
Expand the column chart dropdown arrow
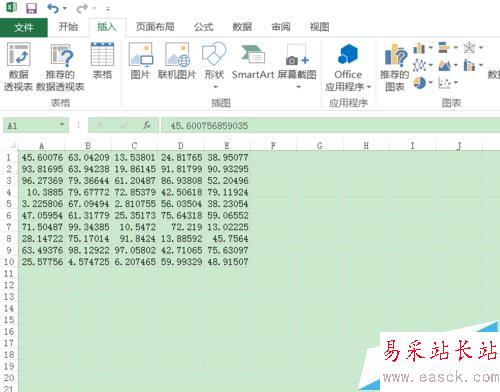[430, 48]
